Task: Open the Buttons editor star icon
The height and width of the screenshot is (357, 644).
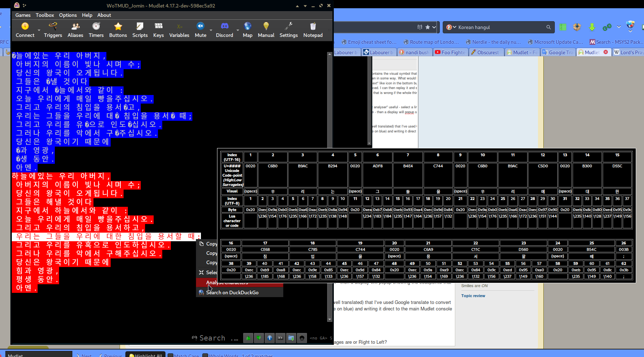Action: tap(118, 26)
